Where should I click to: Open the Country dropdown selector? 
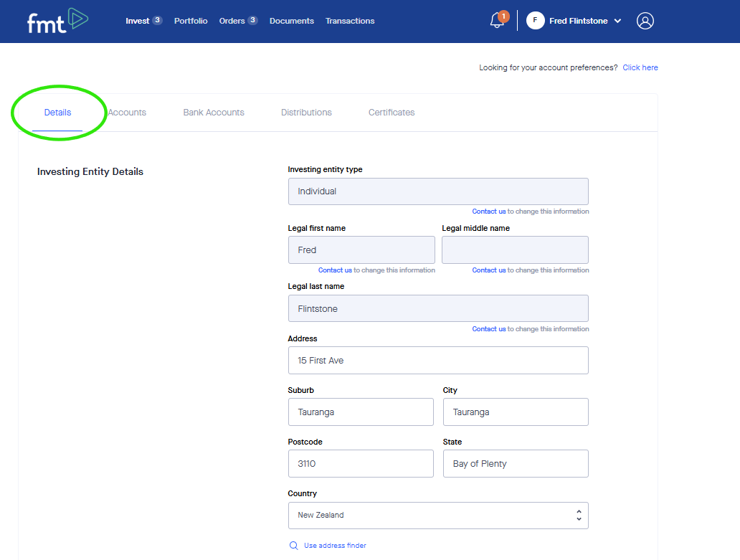437,516
